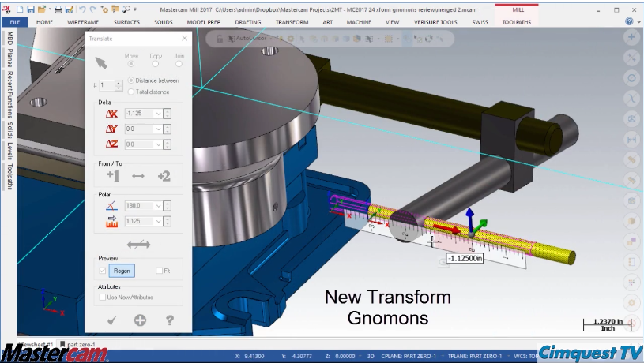Click the delta X spinner arrows
644x363 pixels.
(x=167, y=114)
